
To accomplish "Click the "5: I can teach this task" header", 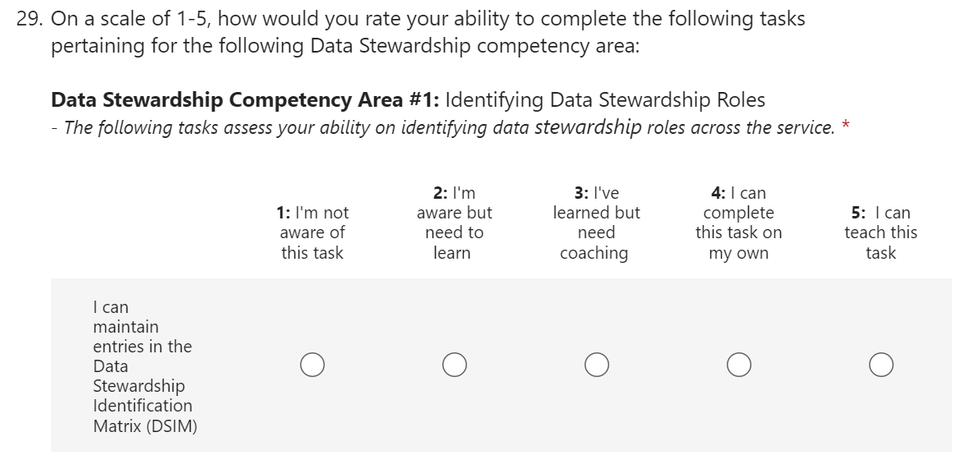I will (x=881, y=232).
